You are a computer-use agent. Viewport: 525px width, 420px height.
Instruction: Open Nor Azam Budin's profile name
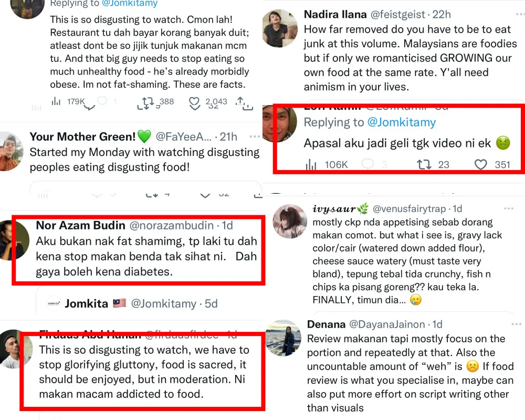coord(80,225)
